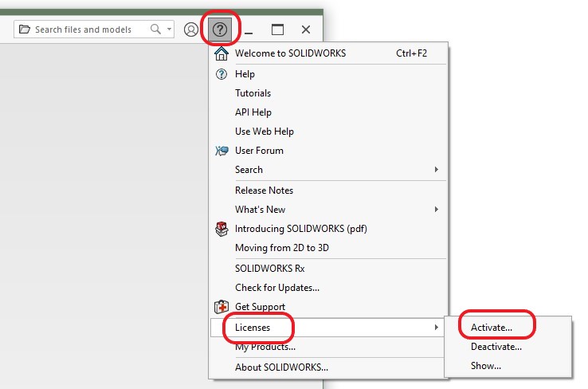Maximize the SOLIDWORKS window
The image size is (588, 389).
pyautogui.click(x=277, y=29)
